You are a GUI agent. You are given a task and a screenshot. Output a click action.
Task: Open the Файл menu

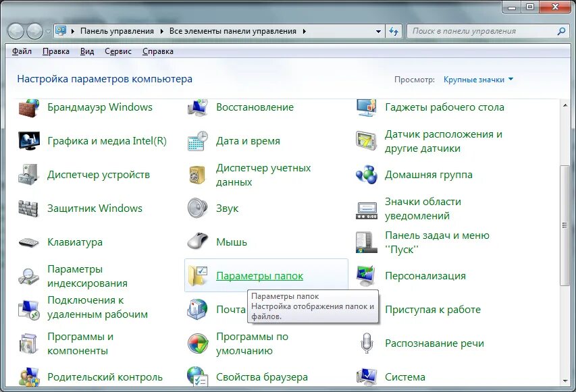pos(22,51)
